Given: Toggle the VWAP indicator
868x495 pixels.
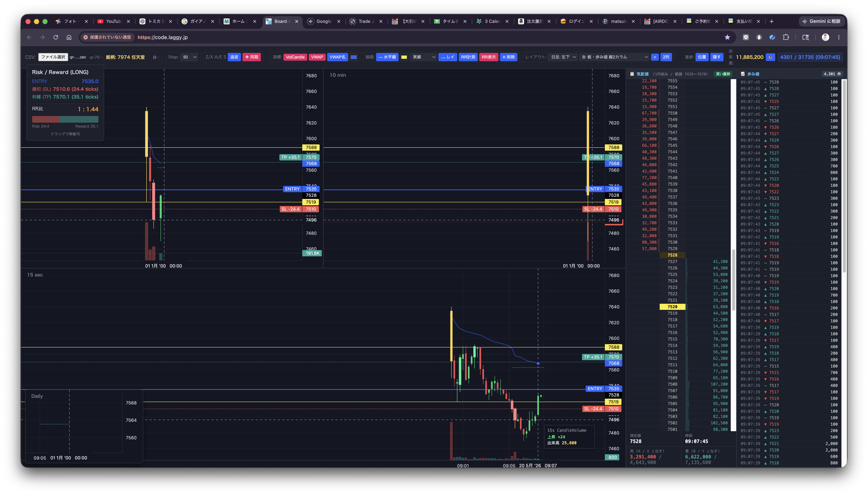Looking at the screenshot, I should [x=317, y=57].
